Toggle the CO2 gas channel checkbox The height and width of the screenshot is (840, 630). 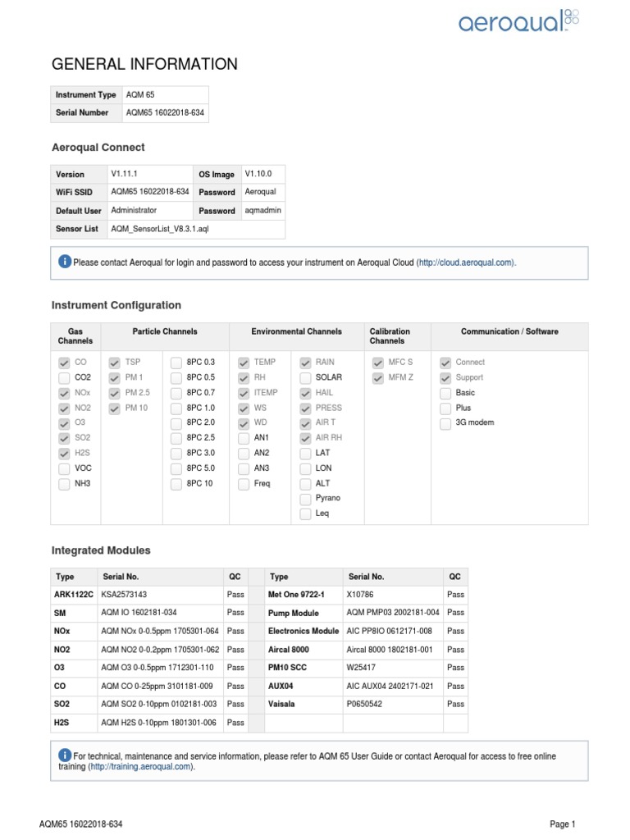[64, 377]
